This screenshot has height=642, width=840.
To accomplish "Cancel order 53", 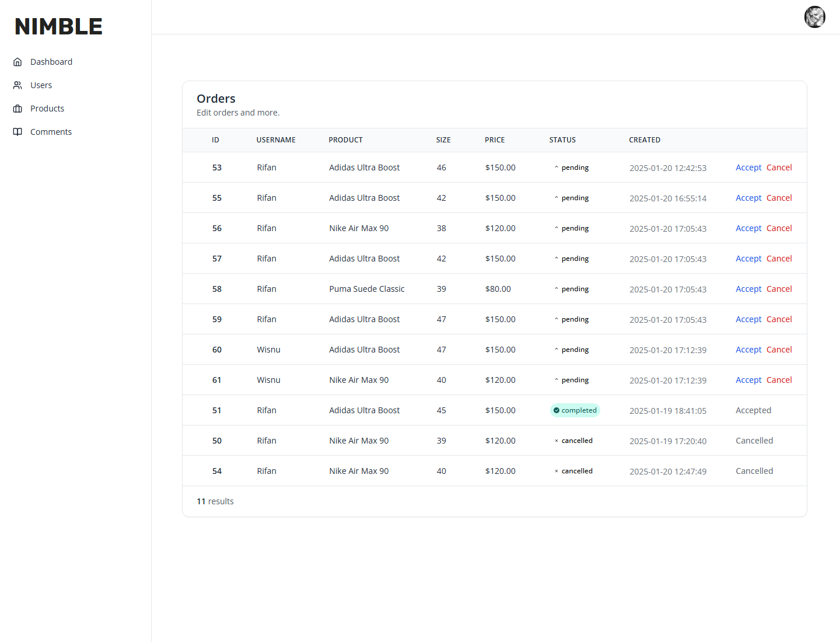I will point(779,168).
